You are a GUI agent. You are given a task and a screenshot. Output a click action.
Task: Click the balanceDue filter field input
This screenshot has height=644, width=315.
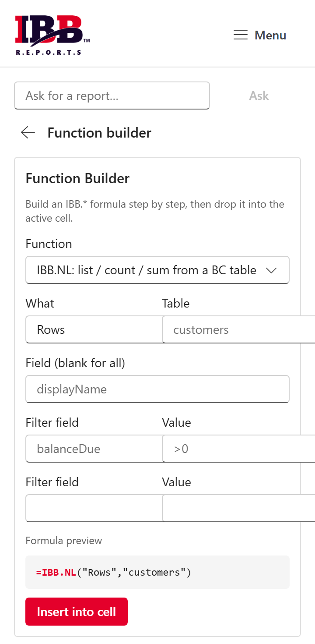pos(94,449)
